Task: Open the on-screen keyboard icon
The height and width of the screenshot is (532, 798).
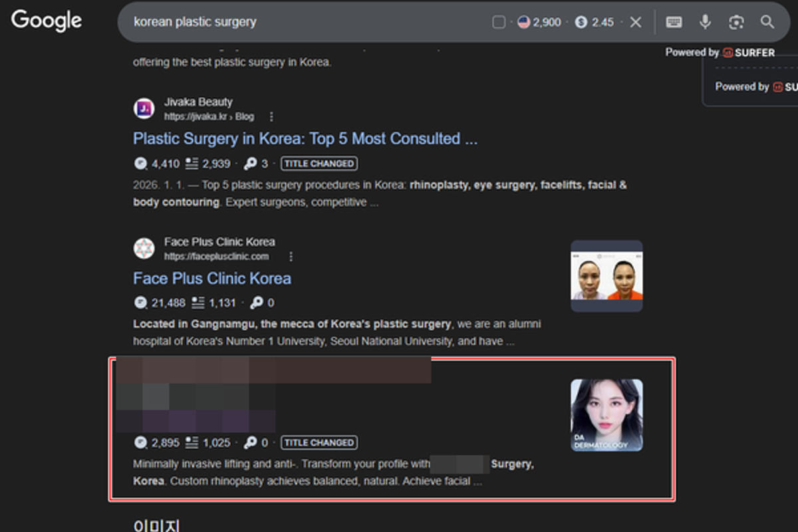Action: click(x=674, y=23)
